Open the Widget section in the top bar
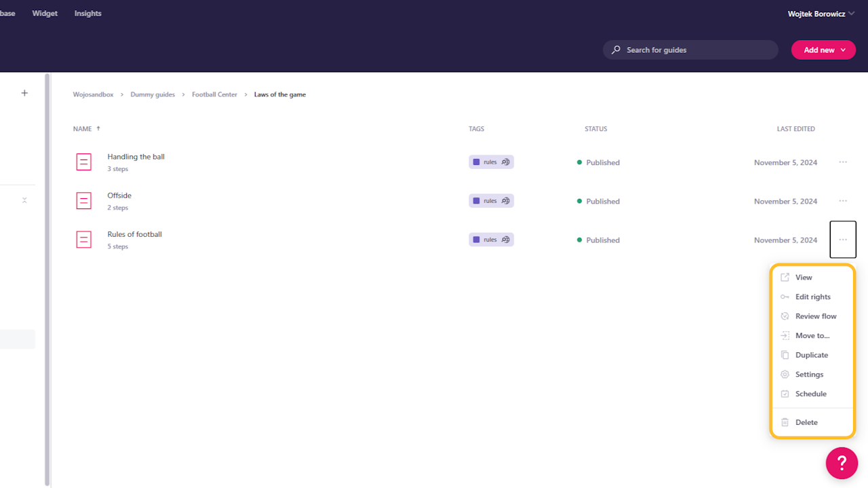This screenshot has height=488, width=868. (45, 13)
